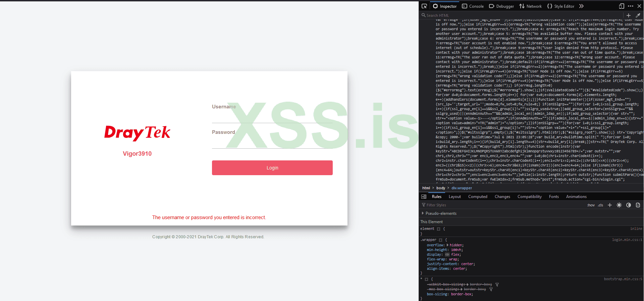The height and width of the screenshot is (301, 644).
Task: Click the DrayTek copyright footer text
Action: click(x=208, y=237)
